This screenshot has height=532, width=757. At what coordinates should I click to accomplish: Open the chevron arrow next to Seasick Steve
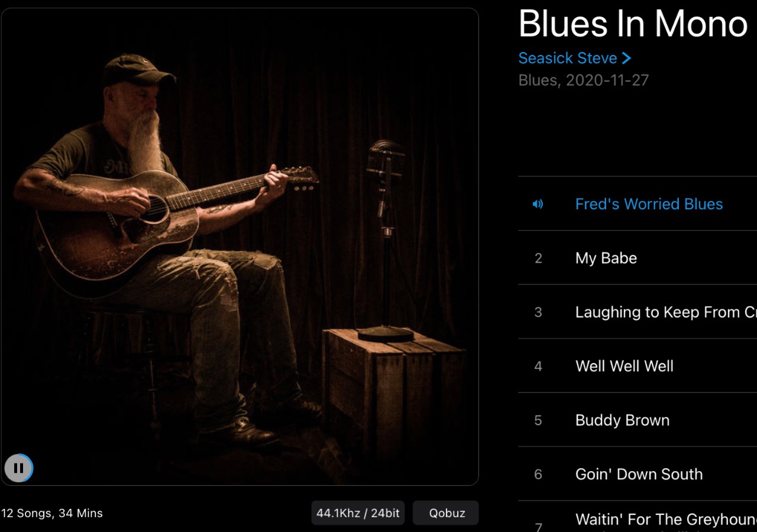point(626,58)
